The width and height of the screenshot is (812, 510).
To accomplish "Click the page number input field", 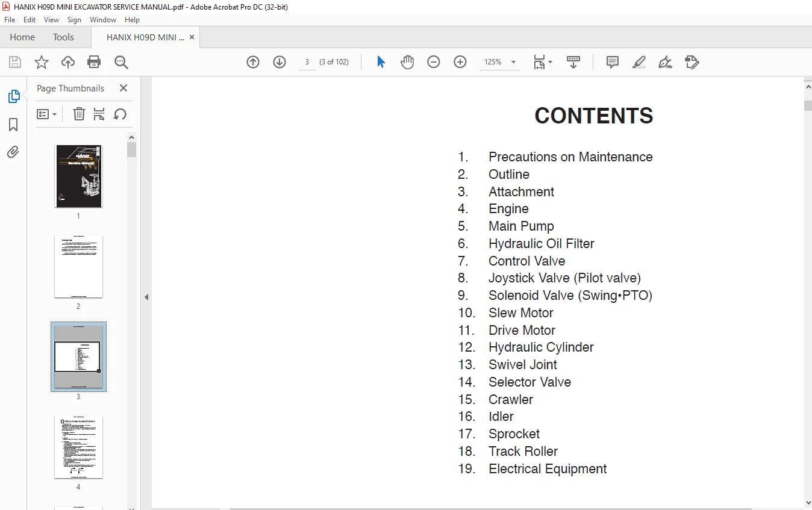I will pos(307,62).
